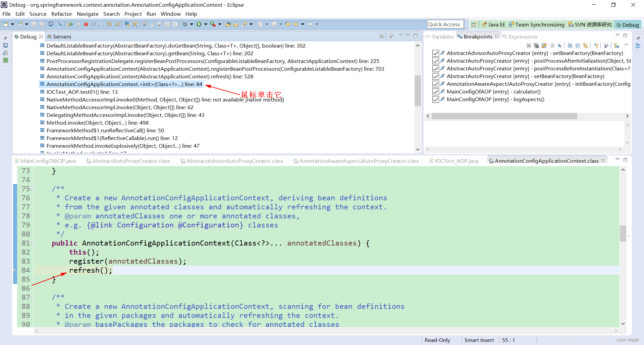The width and height of the screenshot is (644, 345).
Task: Switch to Java EE perspective
Action: coord(493,24)
